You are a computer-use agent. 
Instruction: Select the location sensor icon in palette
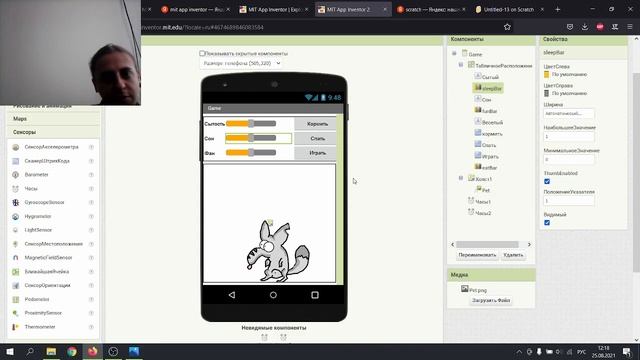(16, 244)
